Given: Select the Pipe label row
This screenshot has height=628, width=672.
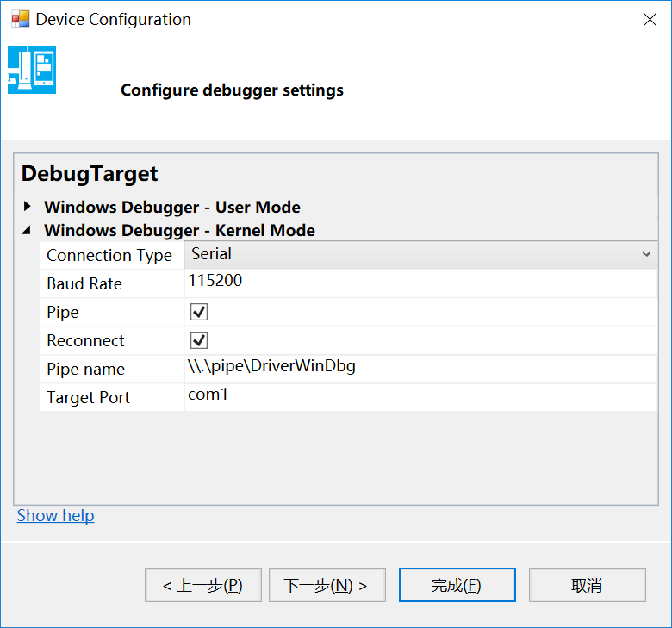Looking at the screenshot, I should coord(112,312).
